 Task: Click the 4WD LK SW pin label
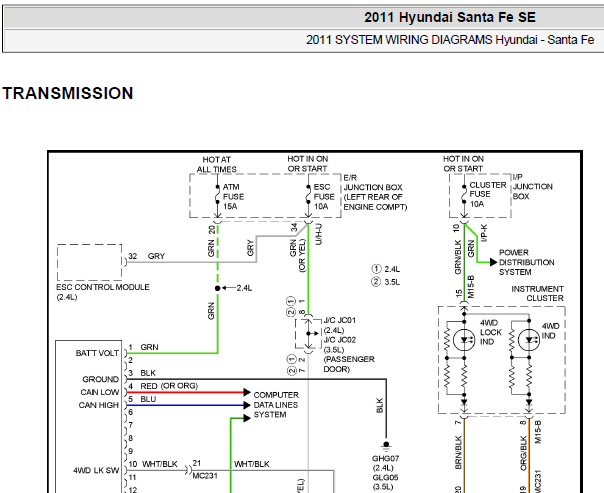pyautogui.click(x=96, y=470)
